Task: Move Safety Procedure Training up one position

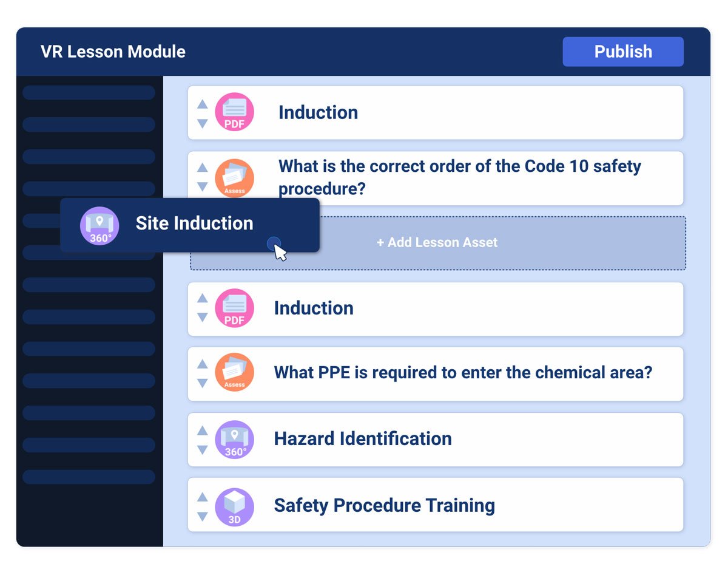Action: 203,497
